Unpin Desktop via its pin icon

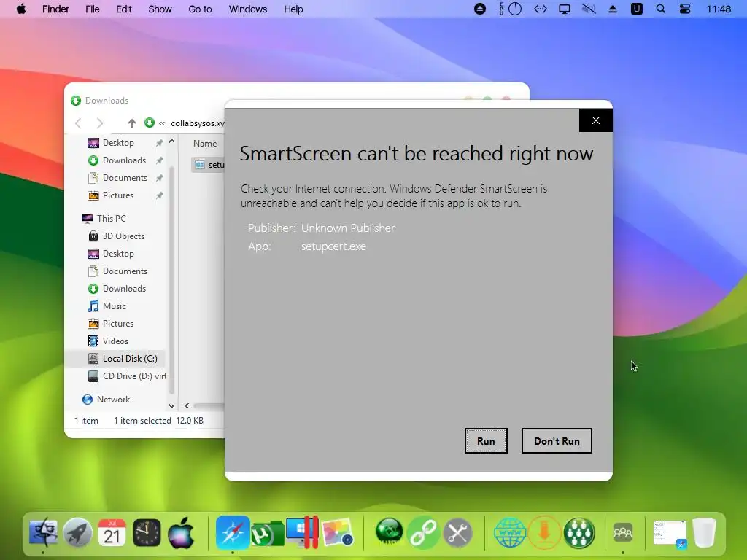(159, 143)
